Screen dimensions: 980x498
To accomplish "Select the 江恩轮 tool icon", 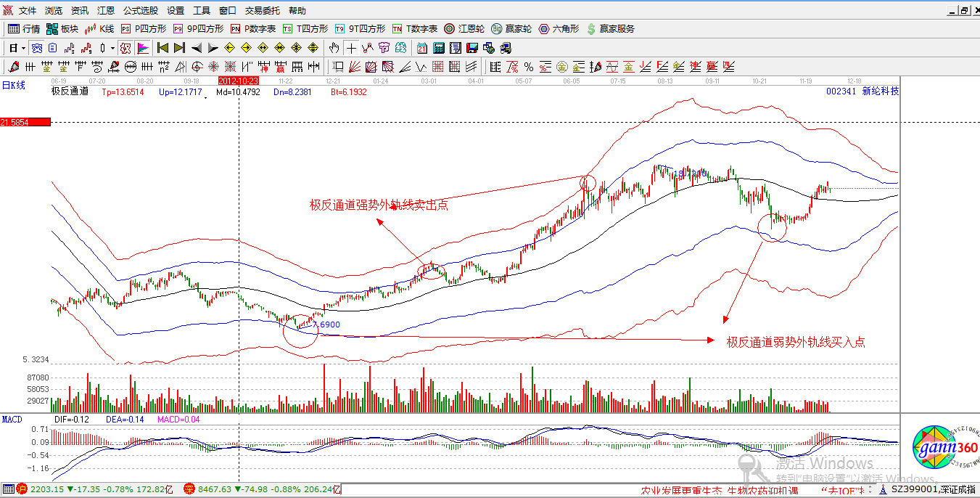I will point(448,29).
